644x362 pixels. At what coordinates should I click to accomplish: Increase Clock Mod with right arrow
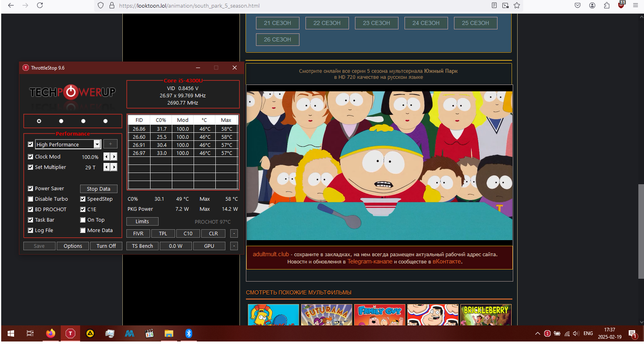click(x=114, y=157)
